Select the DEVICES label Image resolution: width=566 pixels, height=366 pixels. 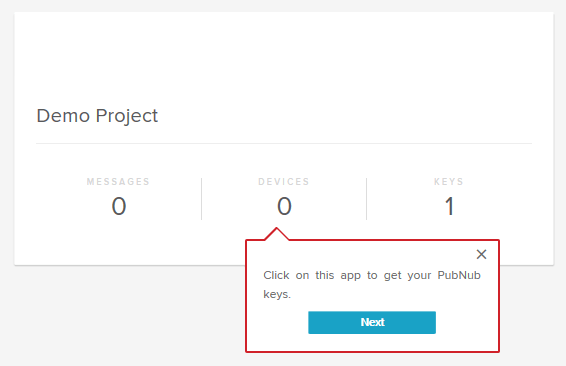tap(284, 182)
